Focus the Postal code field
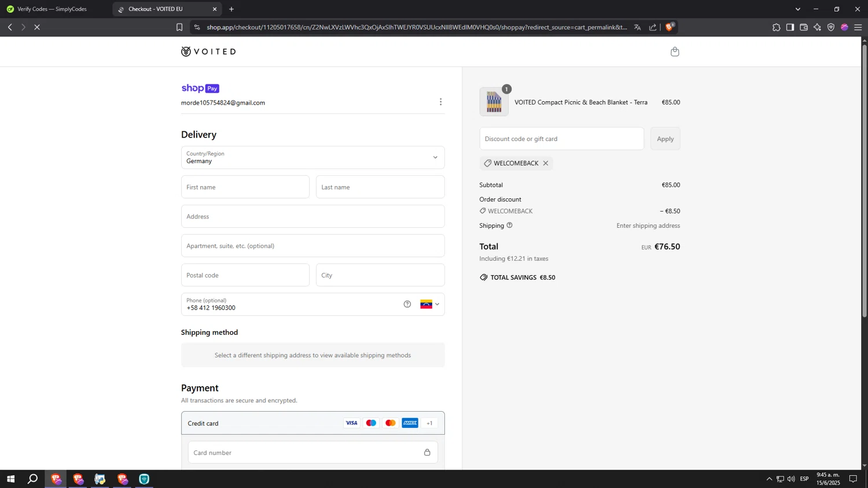This screenshot has width=868, height=488. point(245,275)
